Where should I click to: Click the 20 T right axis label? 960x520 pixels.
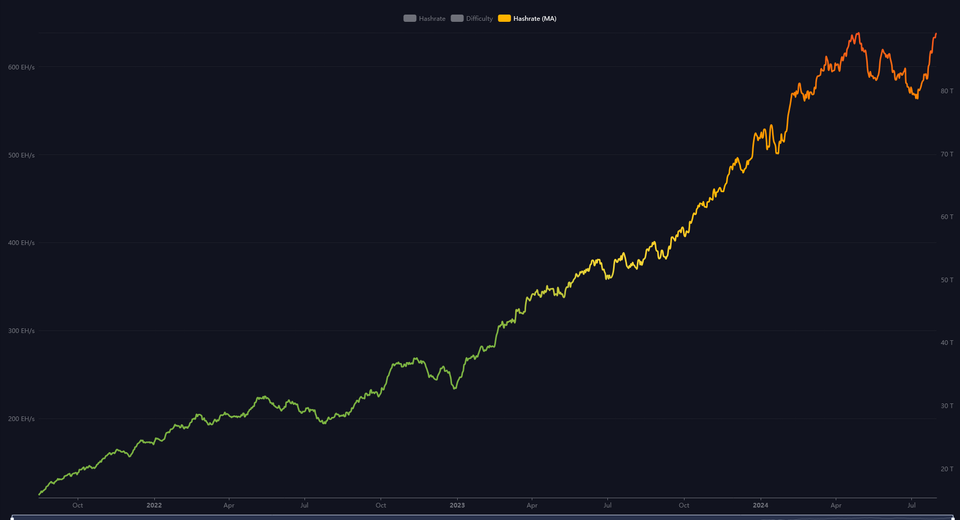[x=945, y=469]
